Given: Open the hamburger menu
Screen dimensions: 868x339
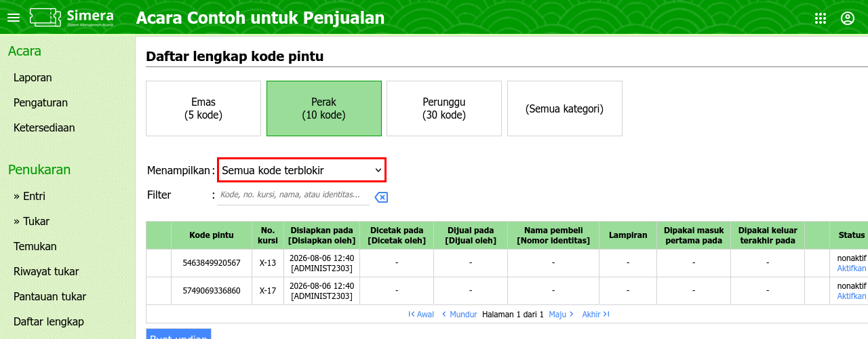Looking at the screenshot, I should (x=14, y=18).
